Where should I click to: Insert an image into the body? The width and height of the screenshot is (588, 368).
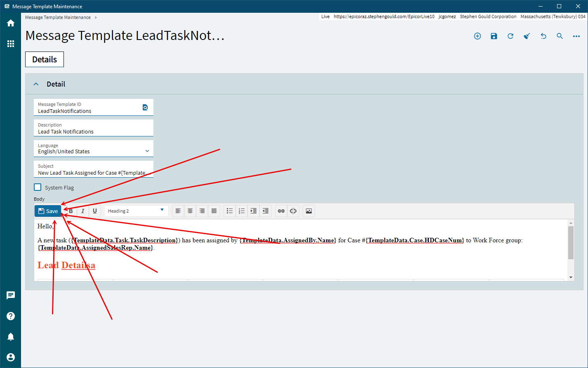coord(308,211)
